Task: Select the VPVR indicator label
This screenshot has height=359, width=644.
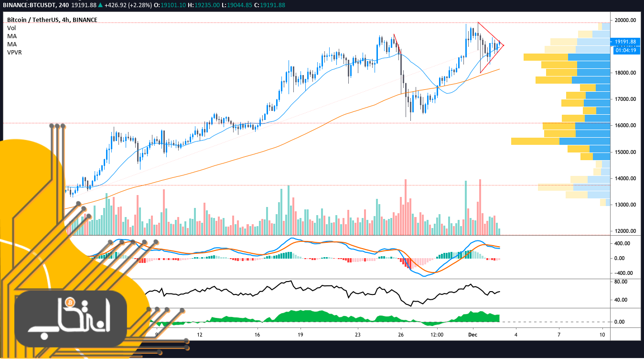Action: click(x=15, y=52)
